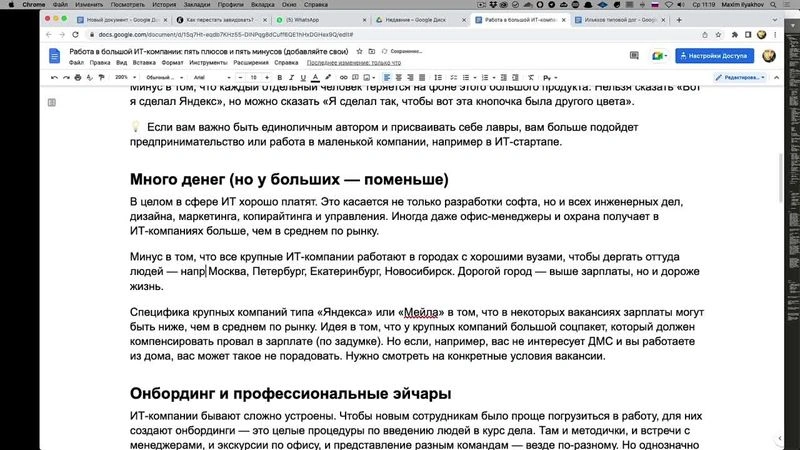The width and height of the screenshot is (800, 450).
Task: Toggle italic formatting
Action: (x=291, y=78)
